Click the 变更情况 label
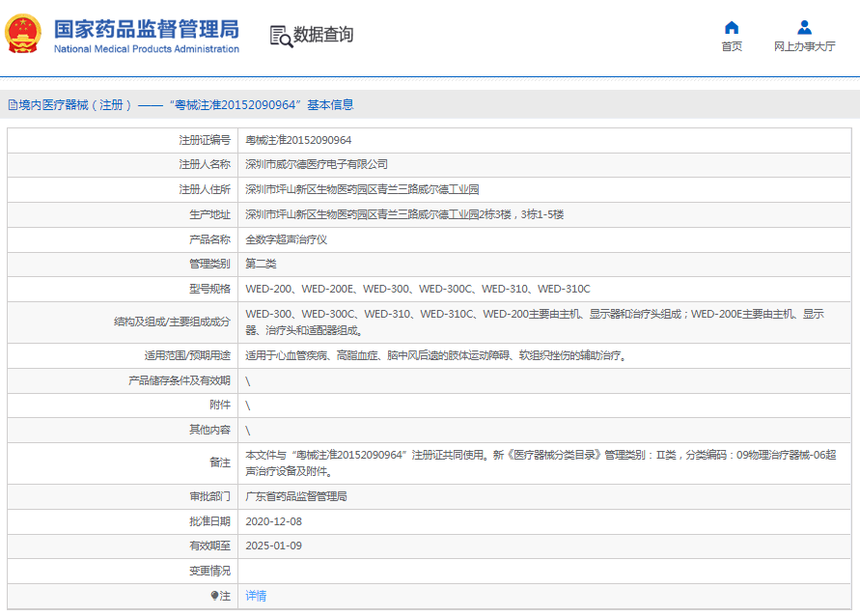The image size is (860, 616). pos(210,571)
